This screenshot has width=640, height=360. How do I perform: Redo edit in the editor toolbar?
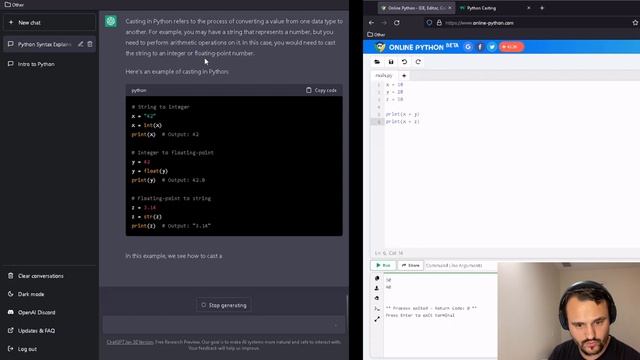[418, 62]
